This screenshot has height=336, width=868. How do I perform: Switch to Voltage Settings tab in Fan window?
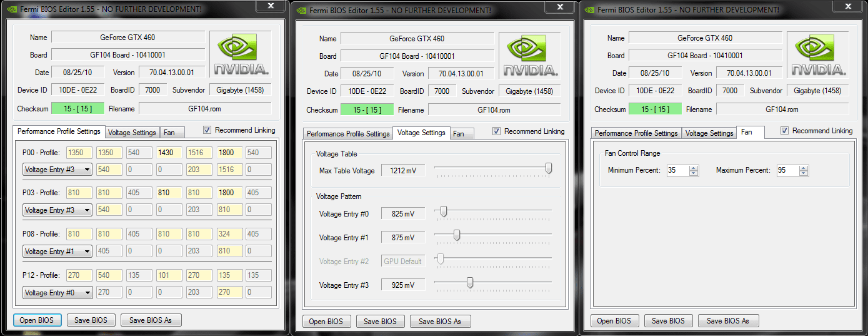(x=709, y=133)
